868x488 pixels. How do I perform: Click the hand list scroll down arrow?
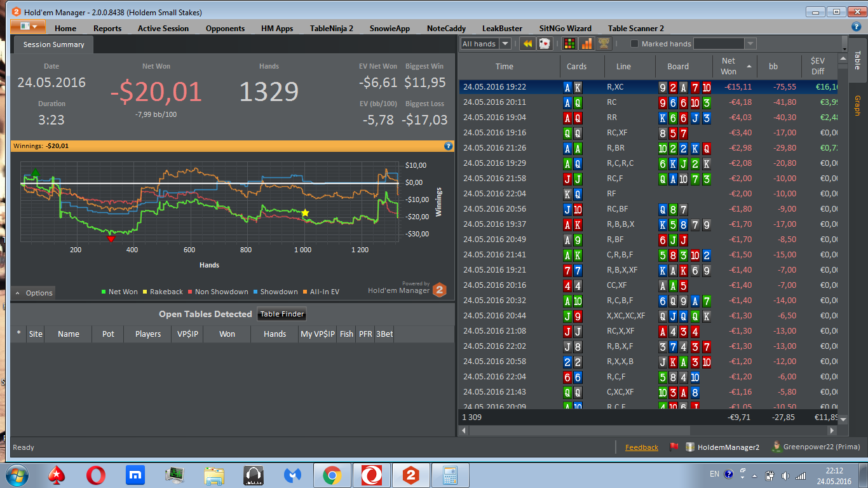pos(843,420)
